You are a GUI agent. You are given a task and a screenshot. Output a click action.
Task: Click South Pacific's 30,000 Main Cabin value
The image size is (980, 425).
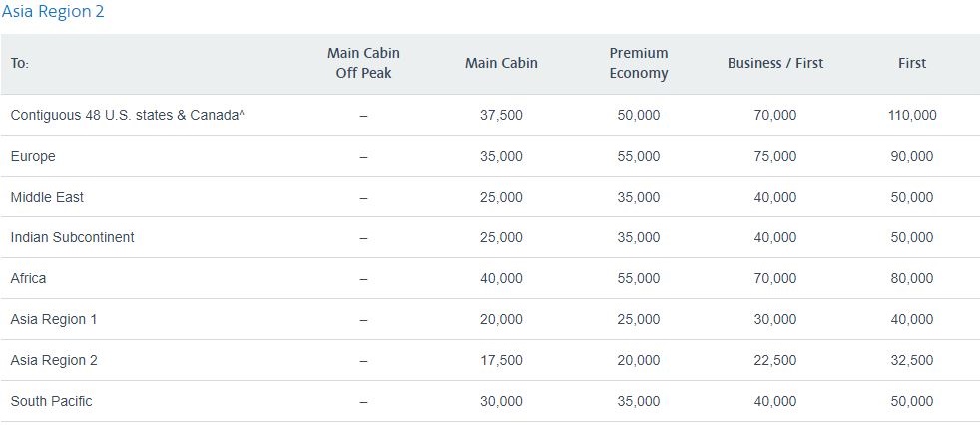point(501,401)
